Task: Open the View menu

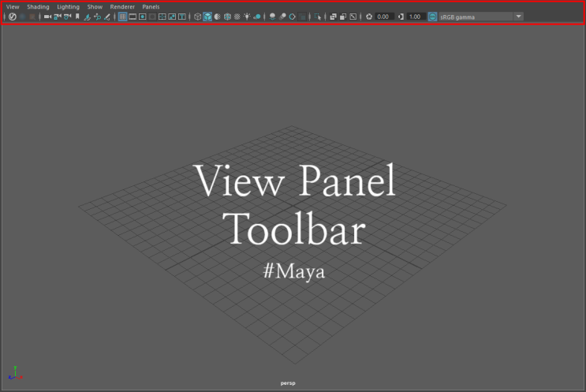Action: pyautogui.click(x=13, y=7)
